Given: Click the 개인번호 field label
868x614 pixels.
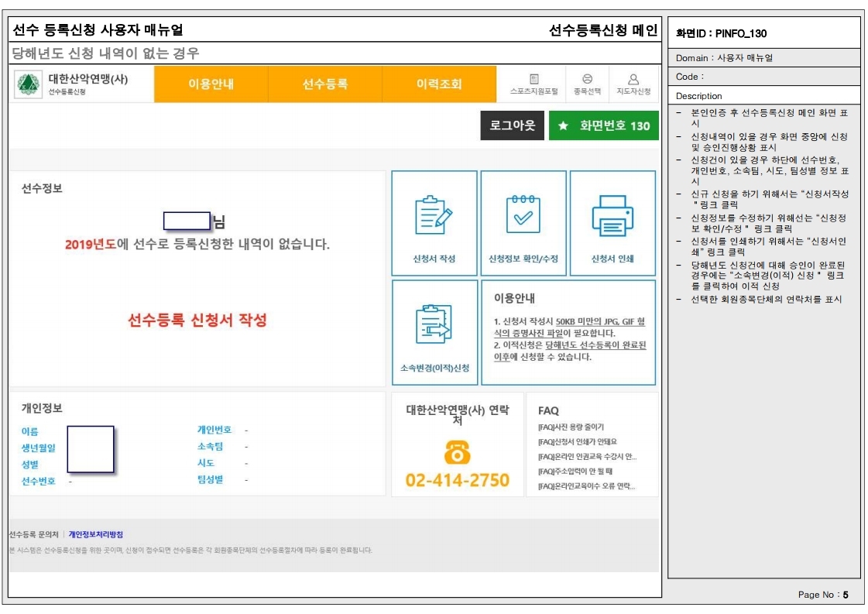Looking at the screenshot, I should tap(214, 430).
